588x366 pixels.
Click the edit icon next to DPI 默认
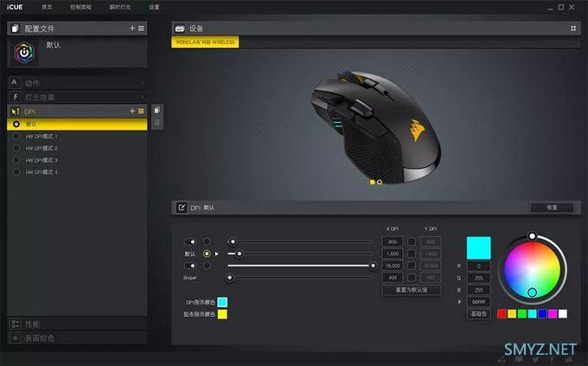click(182, 207)
